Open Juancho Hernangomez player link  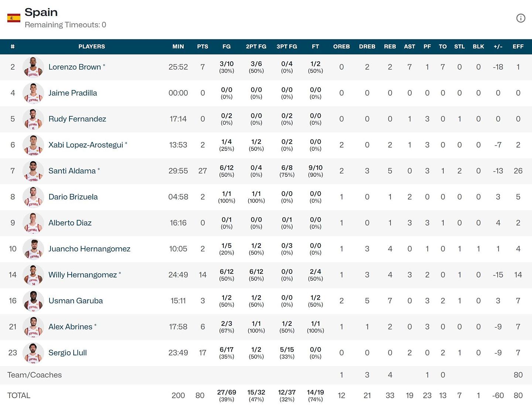89,249
